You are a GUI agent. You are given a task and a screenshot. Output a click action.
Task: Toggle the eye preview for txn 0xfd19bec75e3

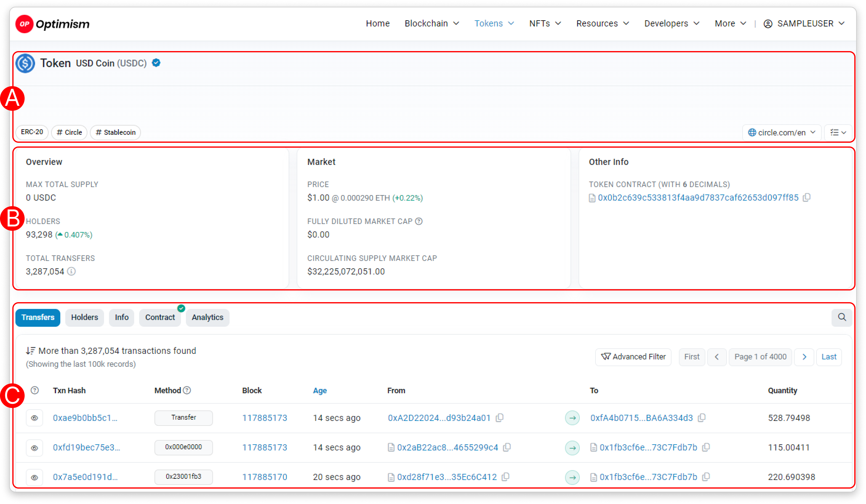pos(34,448)
